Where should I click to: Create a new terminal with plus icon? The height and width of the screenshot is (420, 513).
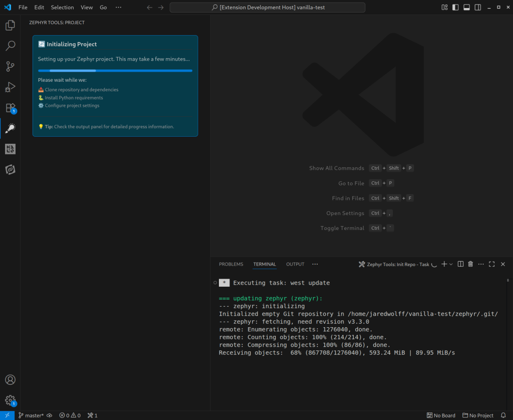coord(444,264)
